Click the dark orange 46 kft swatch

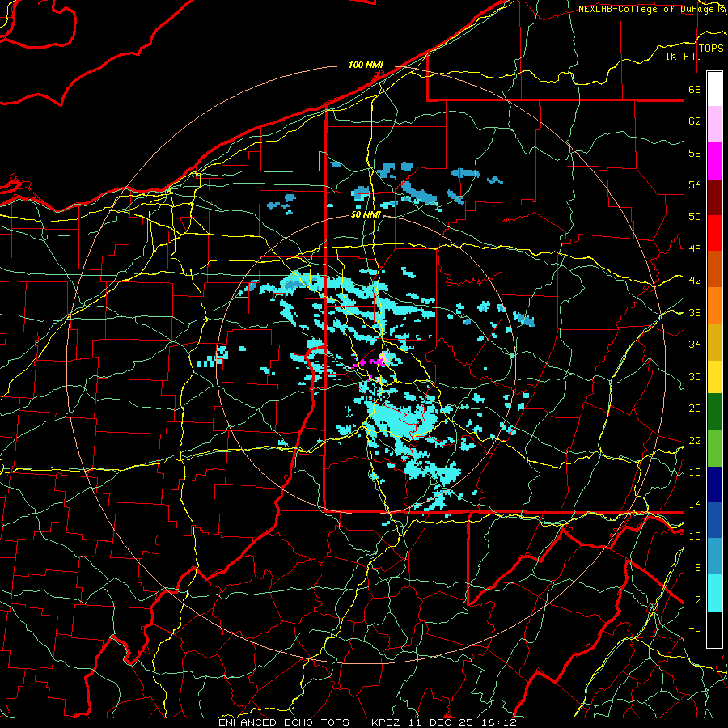[x=714, y=269]
